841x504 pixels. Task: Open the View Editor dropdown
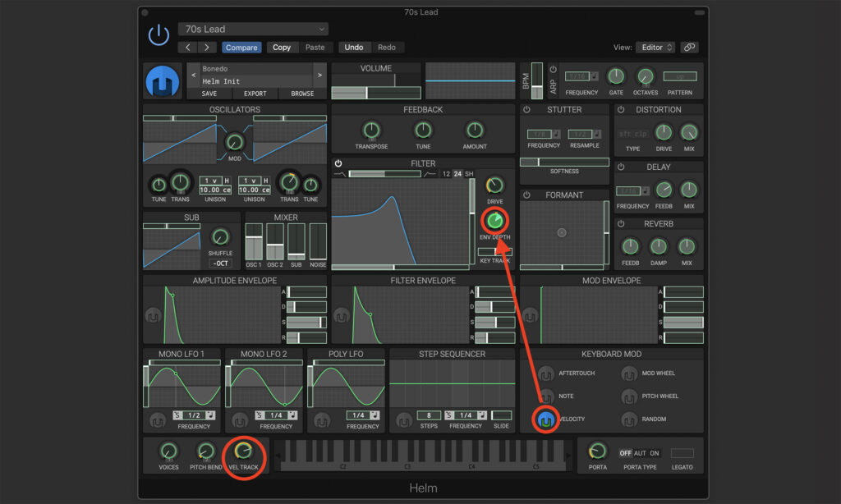pos(655,47)
